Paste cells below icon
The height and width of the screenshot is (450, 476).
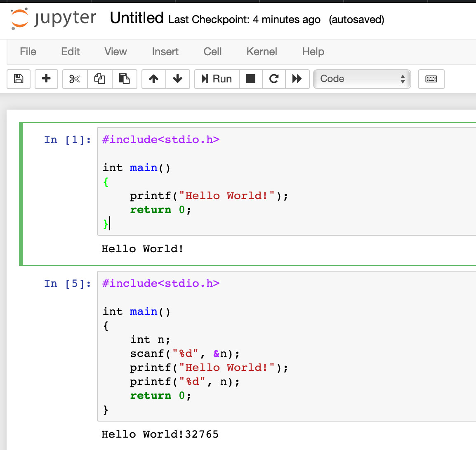[x=124, y=79]
